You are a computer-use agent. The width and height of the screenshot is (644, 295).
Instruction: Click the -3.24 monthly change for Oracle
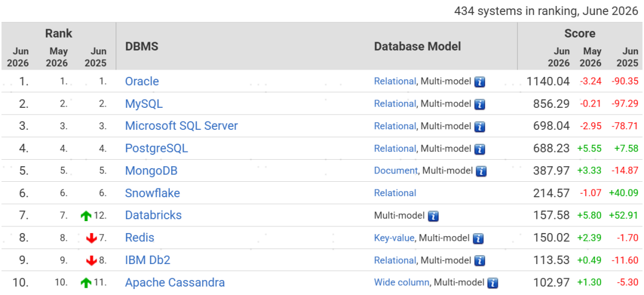click(590, 82)
